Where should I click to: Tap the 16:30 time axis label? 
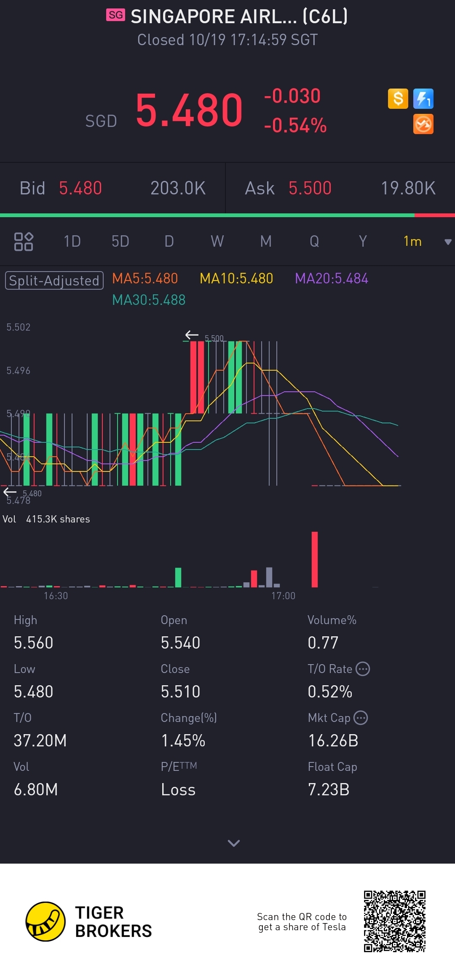(56, 595)
